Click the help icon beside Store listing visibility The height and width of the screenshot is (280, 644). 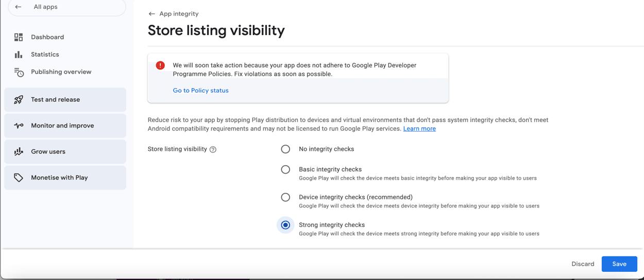(x=213, y=149)
